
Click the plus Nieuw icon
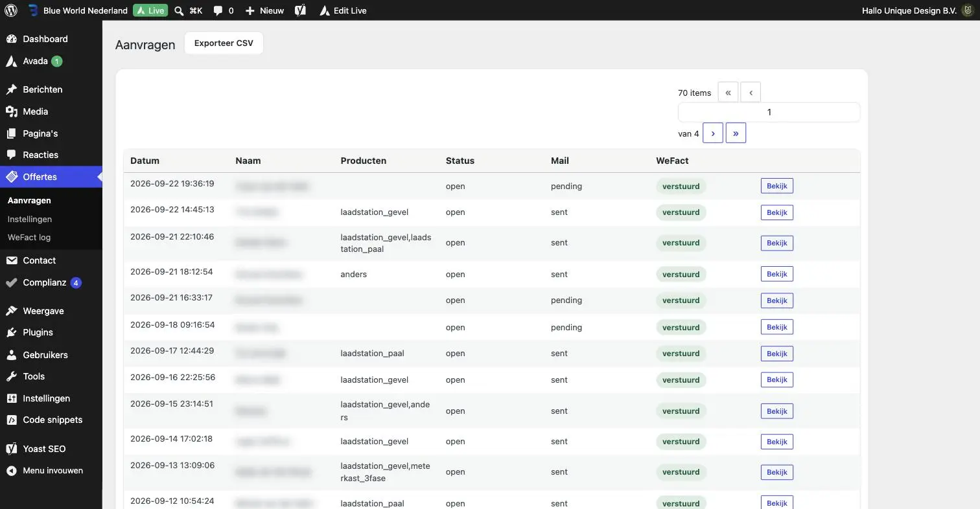coord(250,10)
